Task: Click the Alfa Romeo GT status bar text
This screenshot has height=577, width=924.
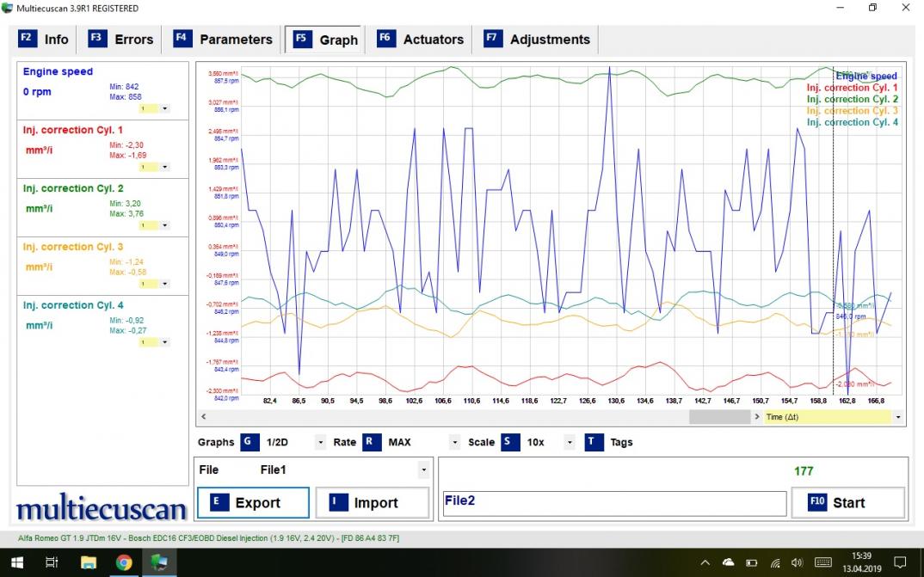Action: point(208,538)
